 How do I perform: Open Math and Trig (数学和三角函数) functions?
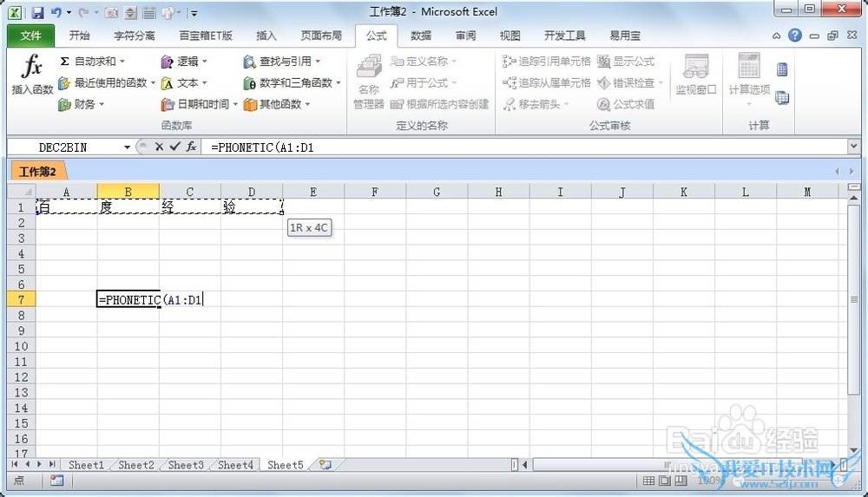292,83
